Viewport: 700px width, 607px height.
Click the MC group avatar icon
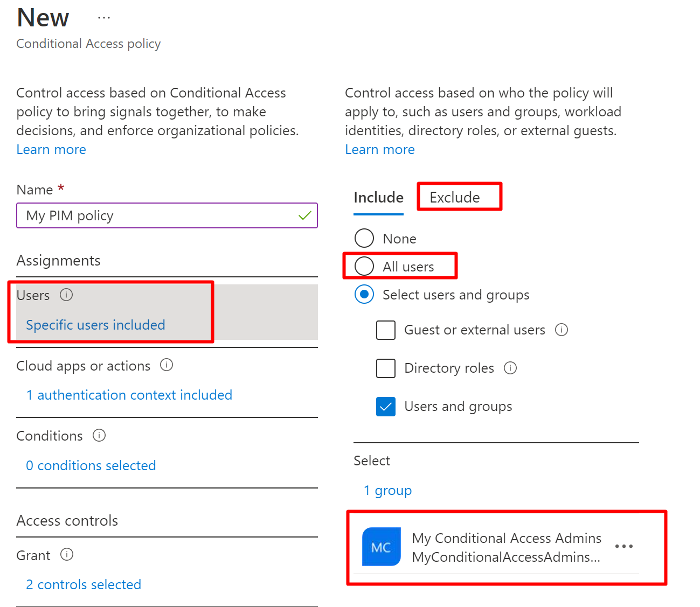(381, 547)
